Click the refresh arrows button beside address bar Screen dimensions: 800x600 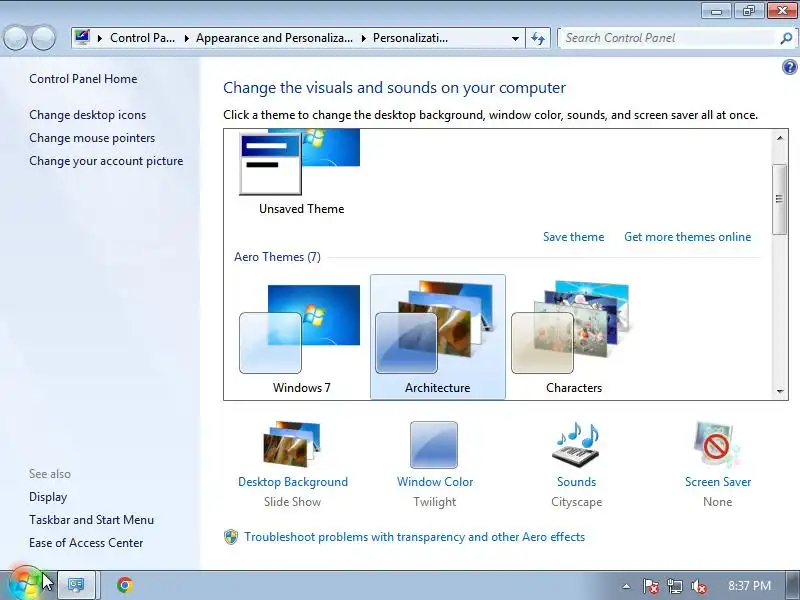click(538, 38)
